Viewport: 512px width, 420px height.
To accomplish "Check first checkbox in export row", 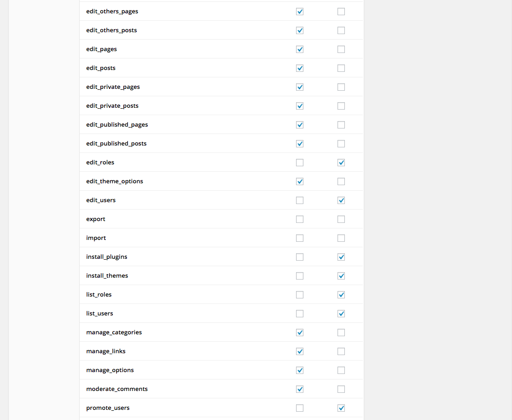I will click(x=299, y=219).
